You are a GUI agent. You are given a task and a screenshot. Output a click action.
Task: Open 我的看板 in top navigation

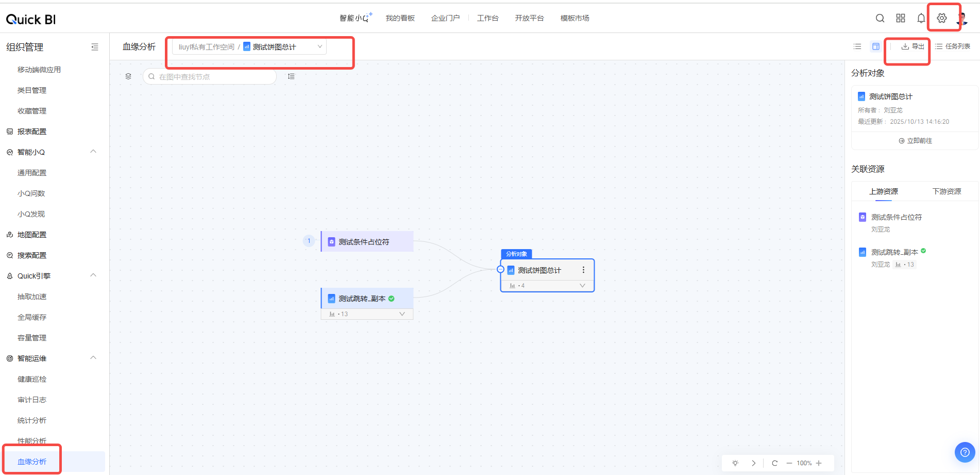[400, 18]
